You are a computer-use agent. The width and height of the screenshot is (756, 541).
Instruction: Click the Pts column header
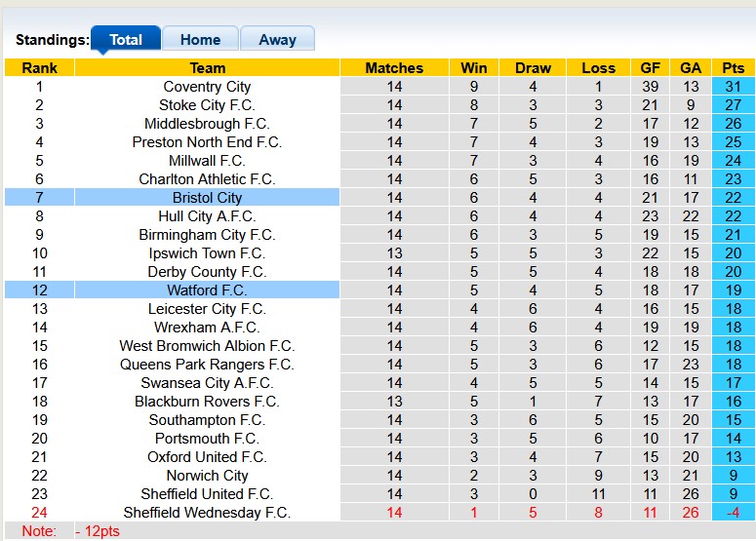[733, 68]
